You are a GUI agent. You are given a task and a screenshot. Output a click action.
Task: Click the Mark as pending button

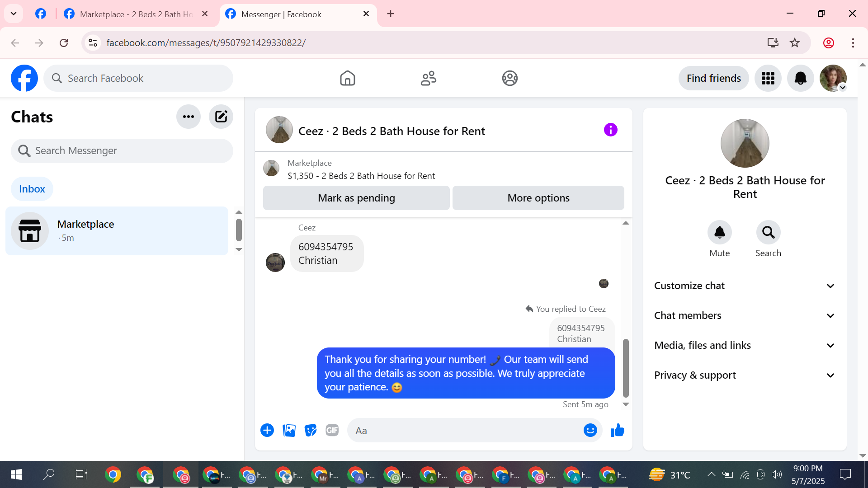click(x=356, y=198)
